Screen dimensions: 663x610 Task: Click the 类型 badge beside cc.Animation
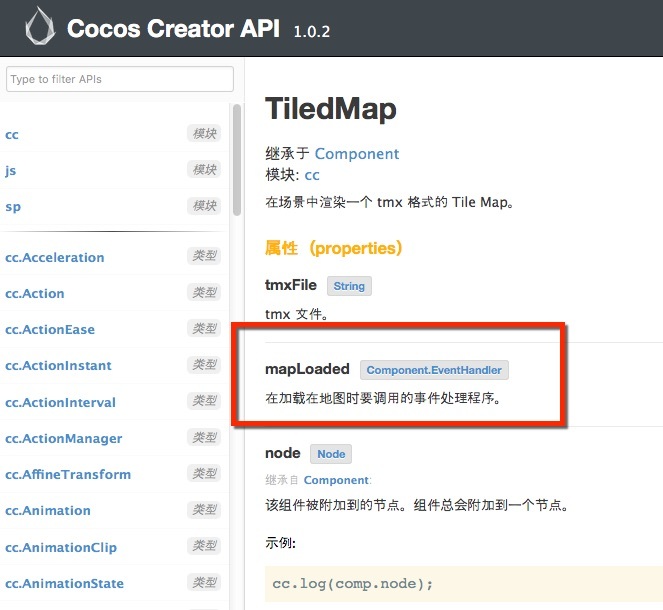(x=204, y=509)
